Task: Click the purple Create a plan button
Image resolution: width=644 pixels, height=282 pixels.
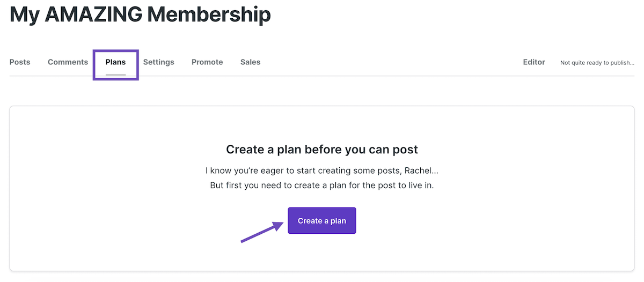Action: tap(322, 220)
